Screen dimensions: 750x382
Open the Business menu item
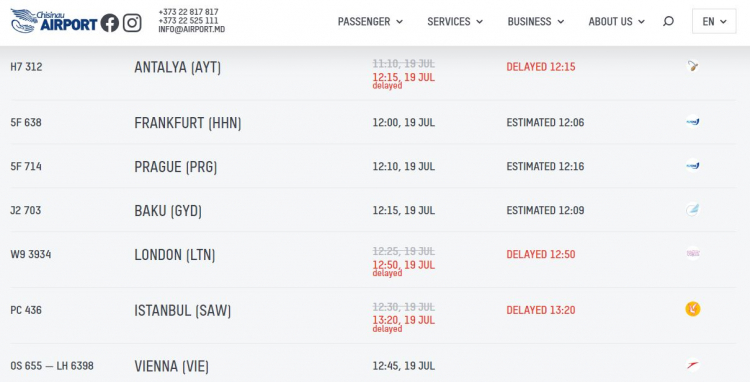coord(536,22)
